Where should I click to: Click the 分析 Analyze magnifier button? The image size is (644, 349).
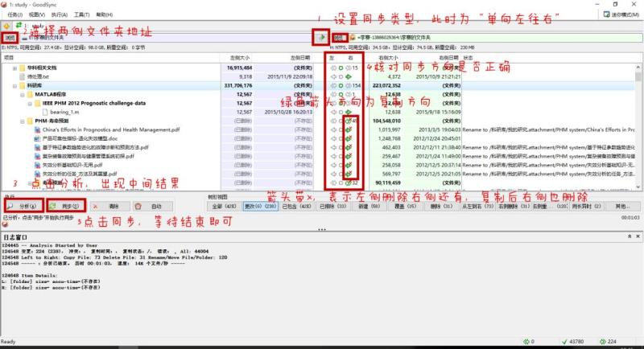tap(24, 206)
